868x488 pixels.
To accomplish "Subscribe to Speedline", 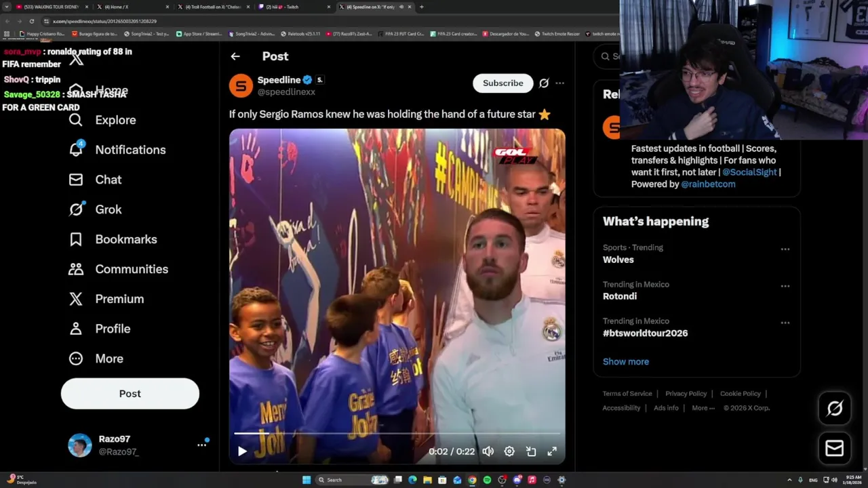I will [x=503, y=83].
